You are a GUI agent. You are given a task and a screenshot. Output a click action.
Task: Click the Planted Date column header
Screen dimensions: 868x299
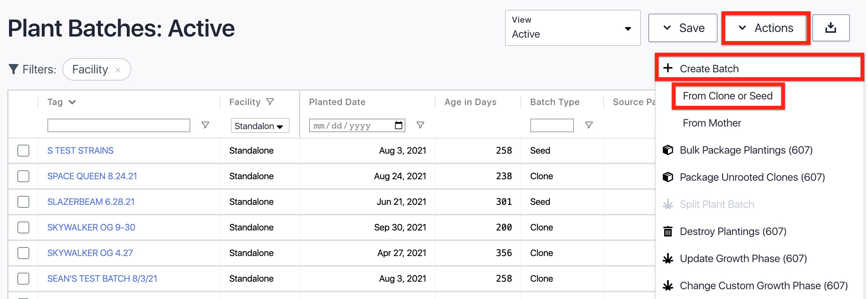coord(337,102)
